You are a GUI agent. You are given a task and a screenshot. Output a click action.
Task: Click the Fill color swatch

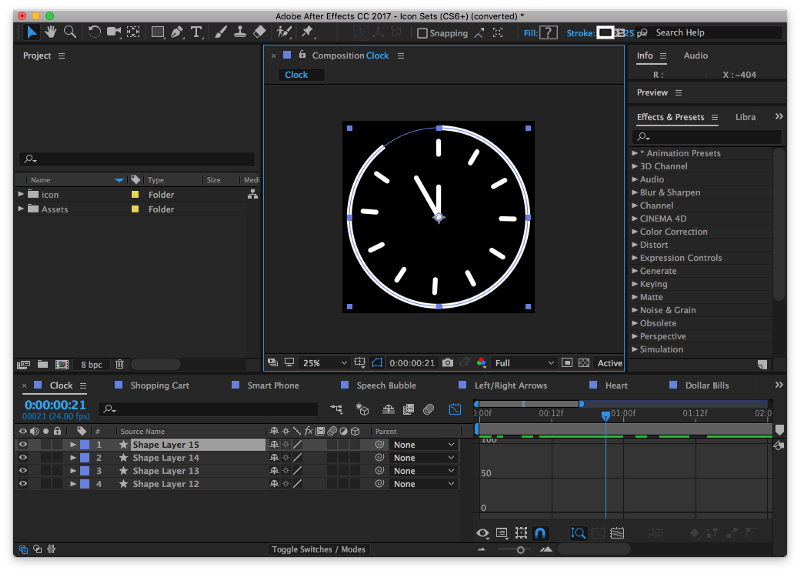[548, 33]
